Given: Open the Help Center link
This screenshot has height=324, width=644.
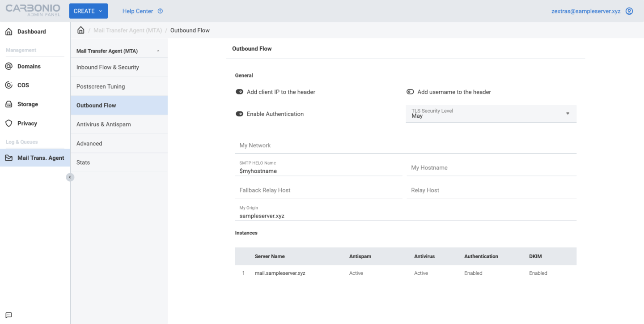Looking at the screenshot, I should click(139, 11).
